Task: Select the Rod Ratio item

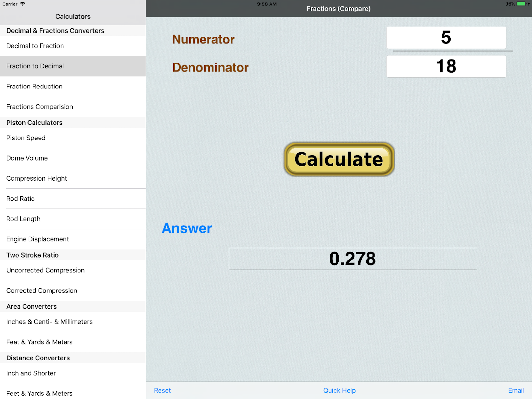Action: [x=20, y=199]
